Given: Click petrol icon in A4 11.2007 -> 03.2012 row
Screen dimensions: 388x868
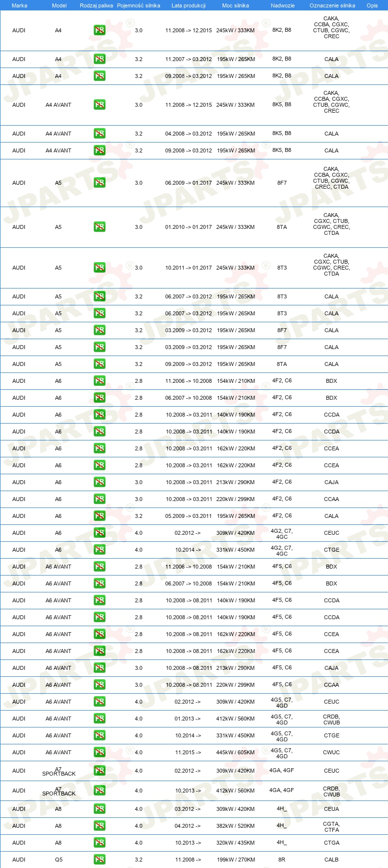Looking at the screenshot, I should (100, 59).
